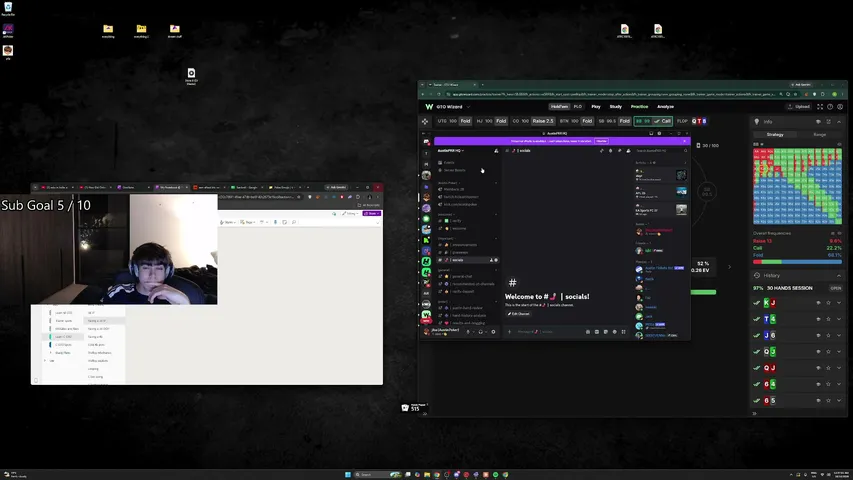
Task: Click the green progress bar near 52 %
Action: coord(703,292)
